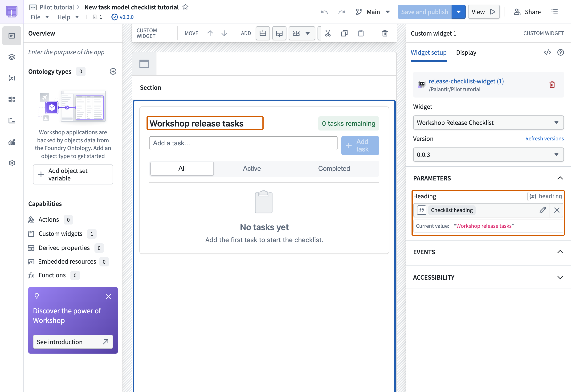Add widget above icon
571x392 pixels.
pyautogui.click(x=263, y=33)
